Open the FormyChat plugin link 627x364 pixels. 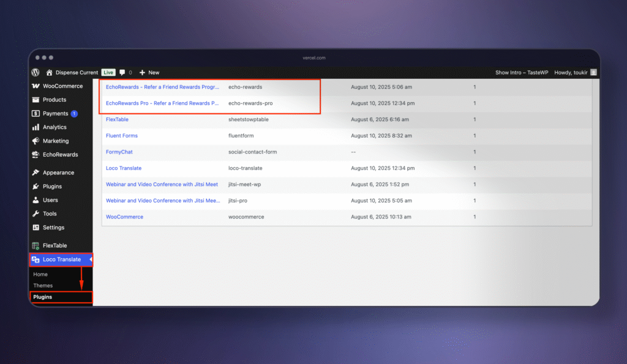(x=119, y=152)
